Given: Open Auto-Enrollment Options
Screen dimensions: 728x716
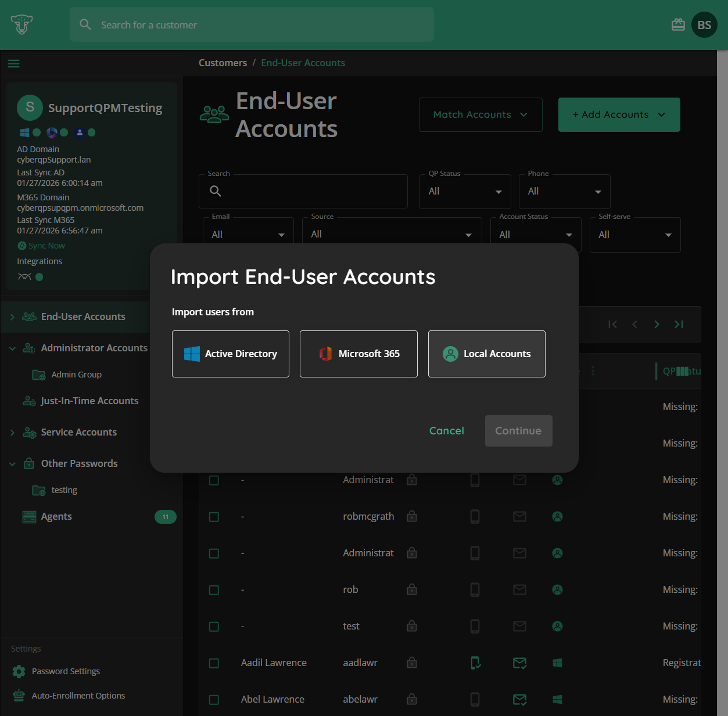Looking at the screenshot, I should [x=78, y=696].
